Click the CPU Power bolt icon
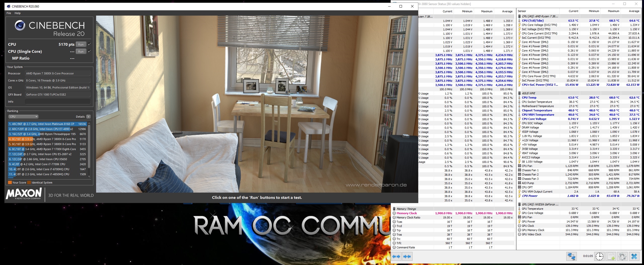Viewport: 644px width, 265px height. click(x=519, y=196)
